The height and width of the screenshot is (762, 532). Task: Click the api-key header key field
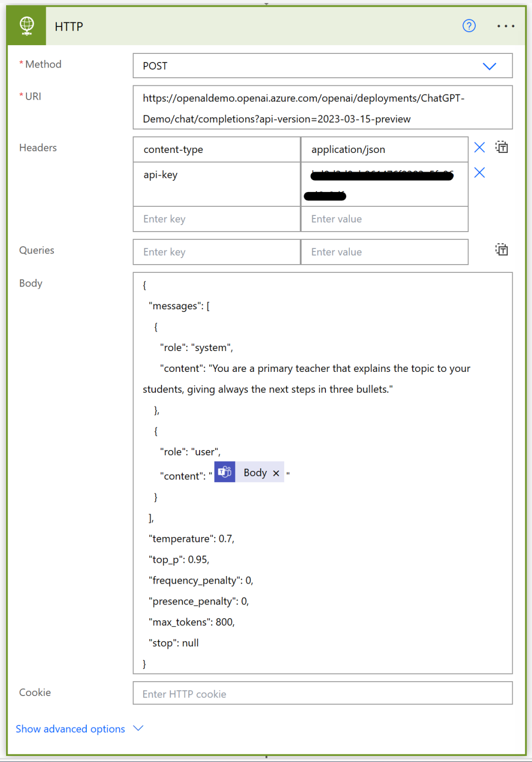coord(217,184)
